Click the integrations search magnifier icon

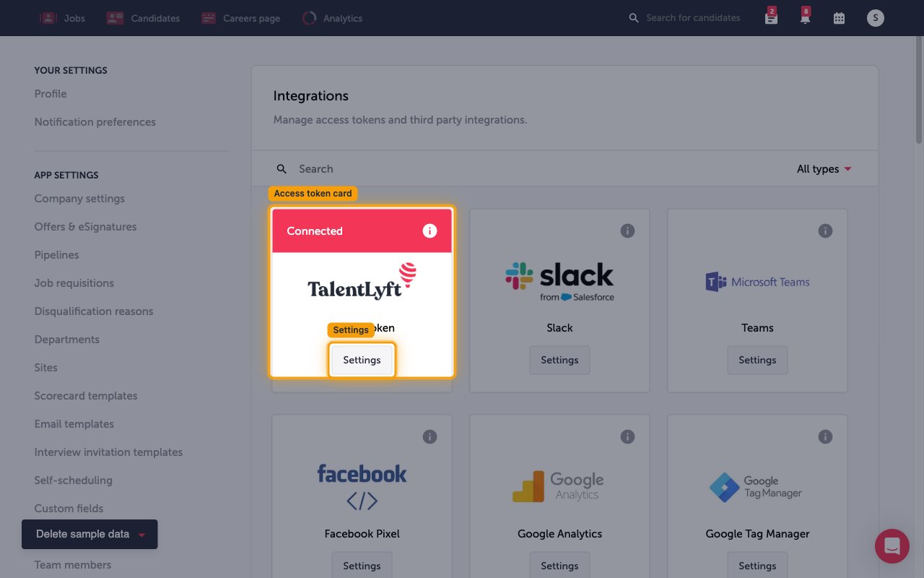[282, 169]
